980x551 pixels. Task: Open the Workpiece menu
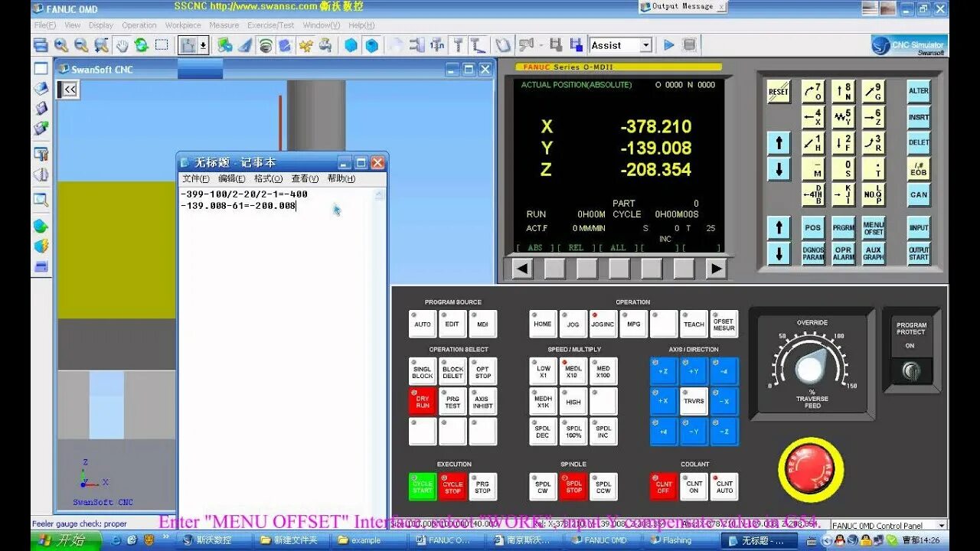pyautogui.click(x=183, y=25)
